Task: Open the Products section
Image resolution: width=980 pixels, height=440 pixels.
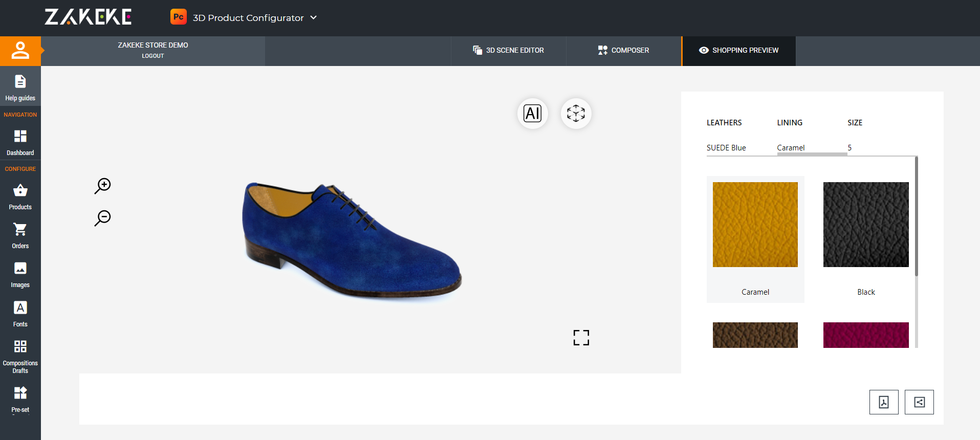Action: [20, 197]
